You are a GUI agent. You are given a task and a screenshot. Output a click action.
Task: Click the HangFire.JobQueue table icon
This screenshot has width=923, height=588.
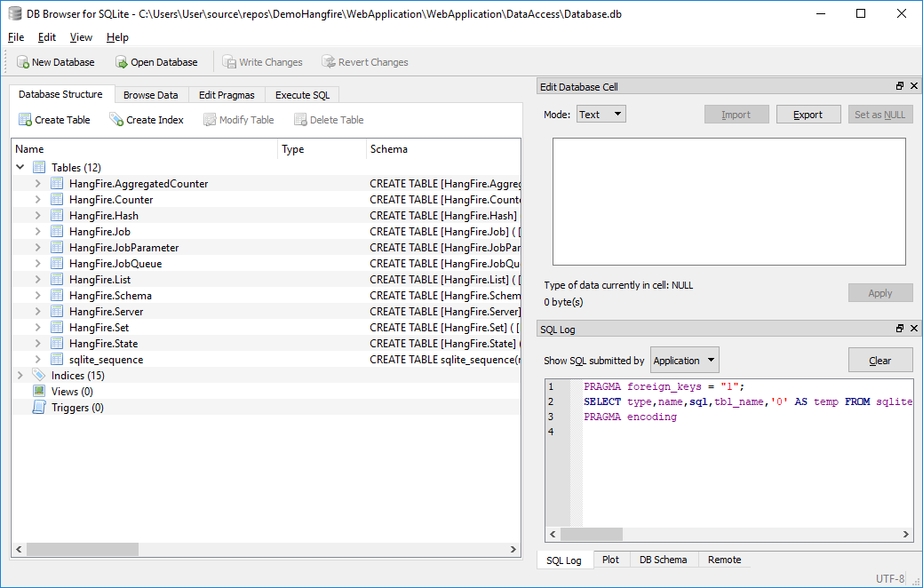tap(57, 263)
